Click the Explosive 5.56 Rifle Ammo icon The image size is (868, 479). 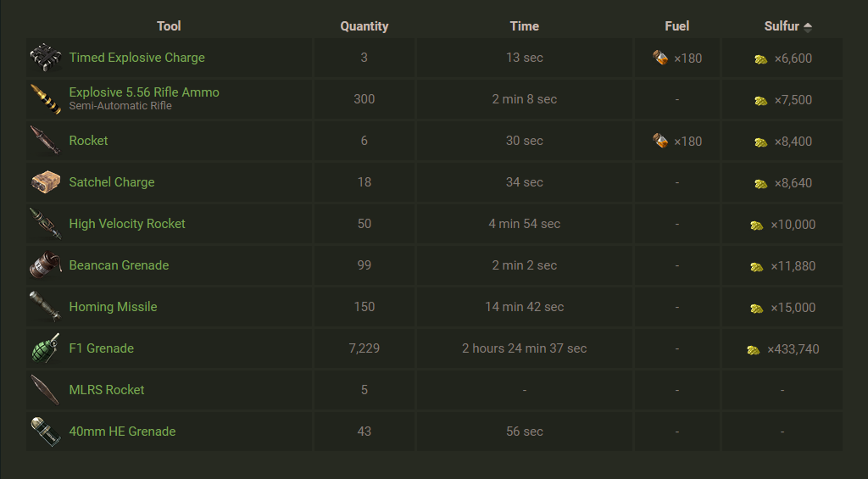click(45, 99)
